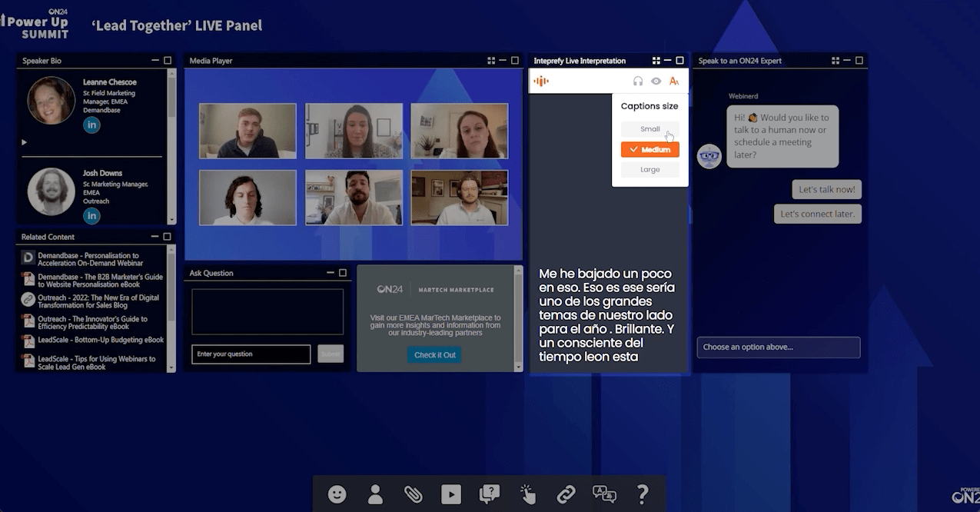Expand Leanne Chescoe's full bio
980x512 pixels.
(x=24, y=142)
